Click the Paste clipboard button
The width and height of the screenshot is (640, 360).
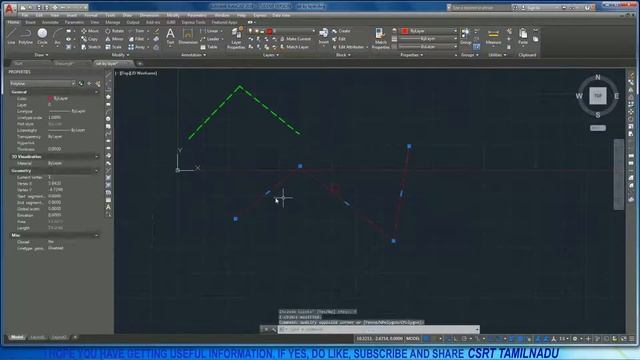click(x=523, y=36)
